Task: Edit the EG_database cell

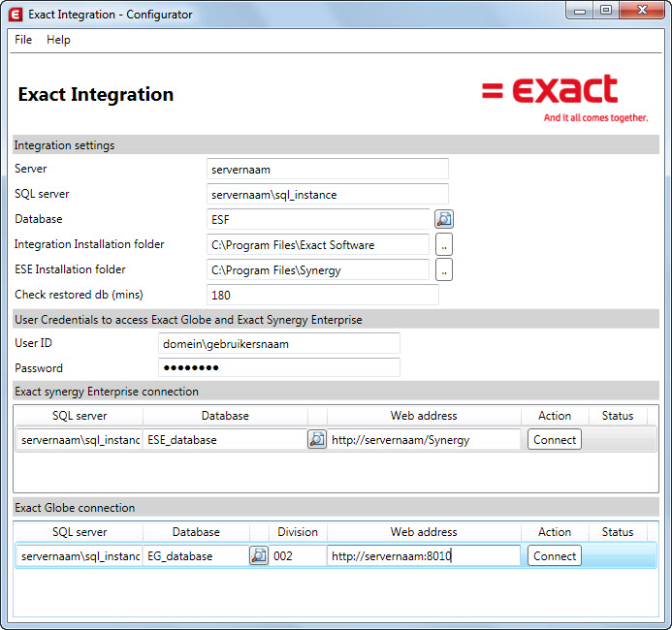Action: pyautogui.click(x=196, y=556)
